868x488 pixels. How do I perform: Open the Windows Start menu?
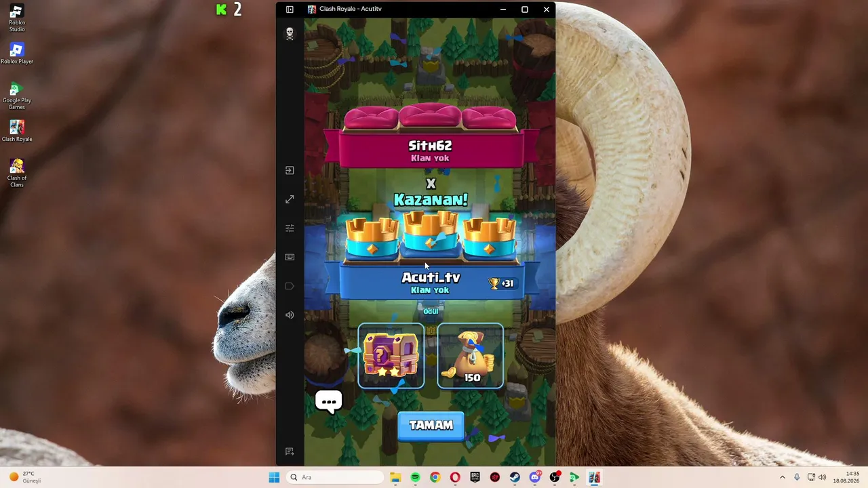(274, 477)
